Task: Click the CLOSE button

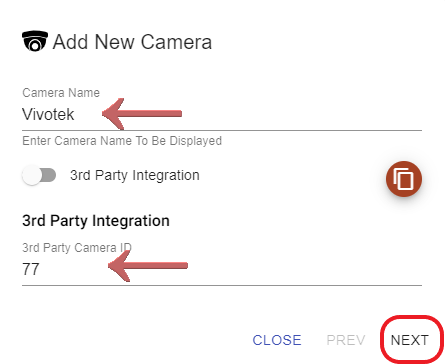Action: (x=277, y=340)
